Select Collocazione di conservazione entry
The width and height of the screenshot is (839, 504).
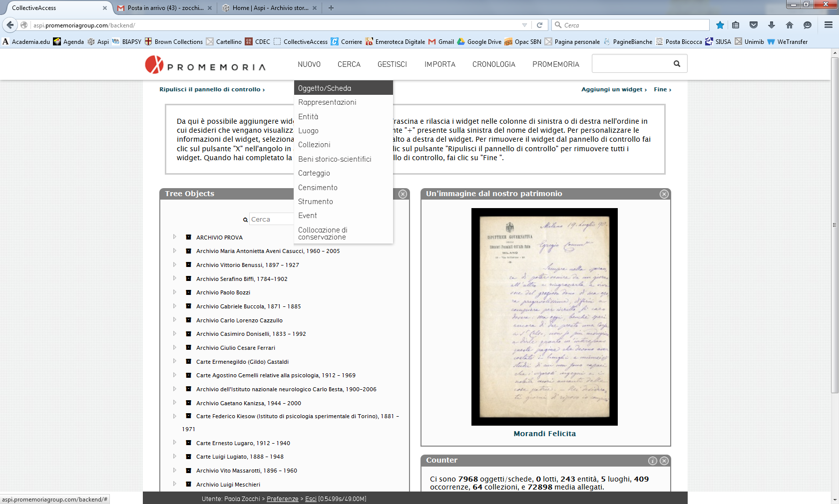point(344,234)
